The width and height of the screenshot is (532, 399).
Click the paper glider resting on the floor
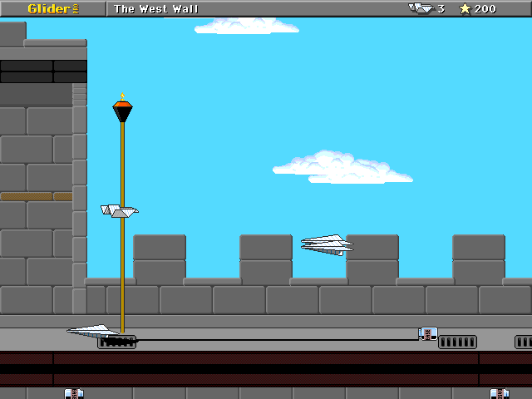pos(92,331)
